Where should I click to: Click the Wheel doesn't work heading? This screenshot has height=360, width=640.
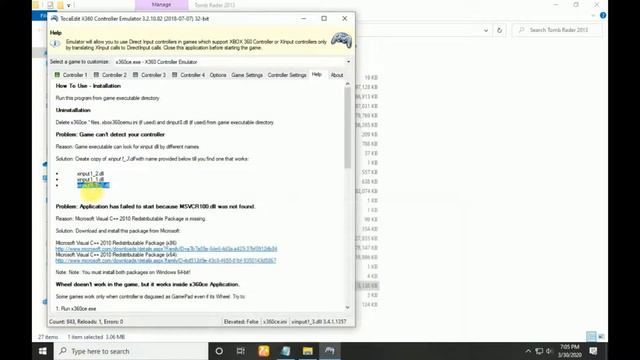148,284
